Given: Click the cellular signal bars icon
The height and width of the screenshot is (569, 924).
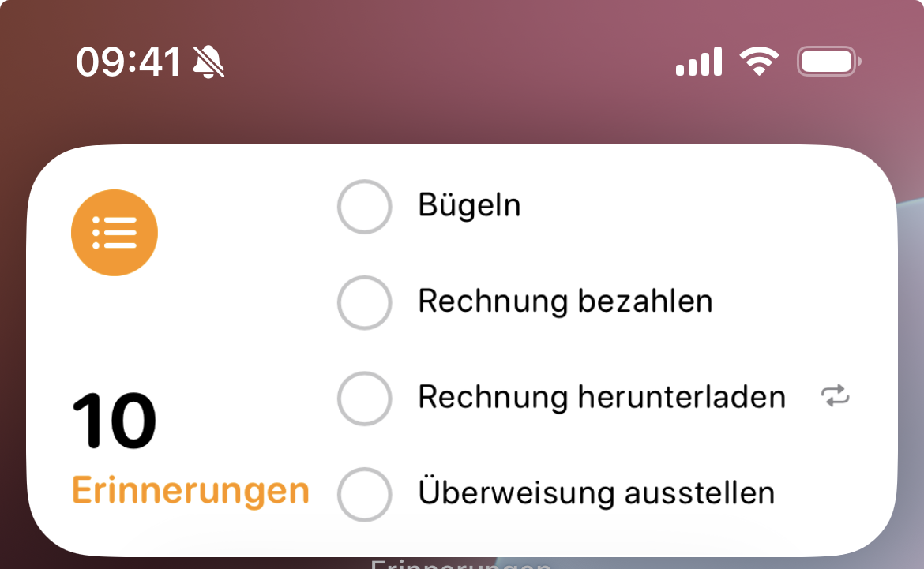Looking at the screenshot, I should tap(699, 62).
